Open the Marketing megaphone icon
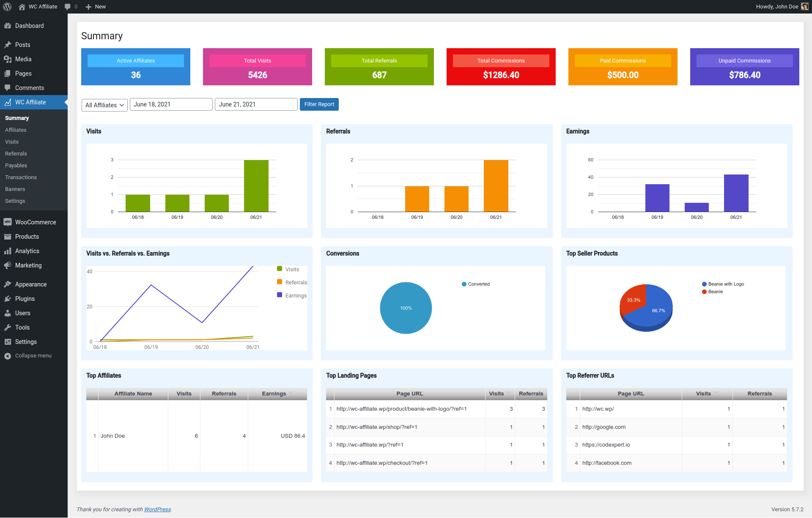 [8, 265]
